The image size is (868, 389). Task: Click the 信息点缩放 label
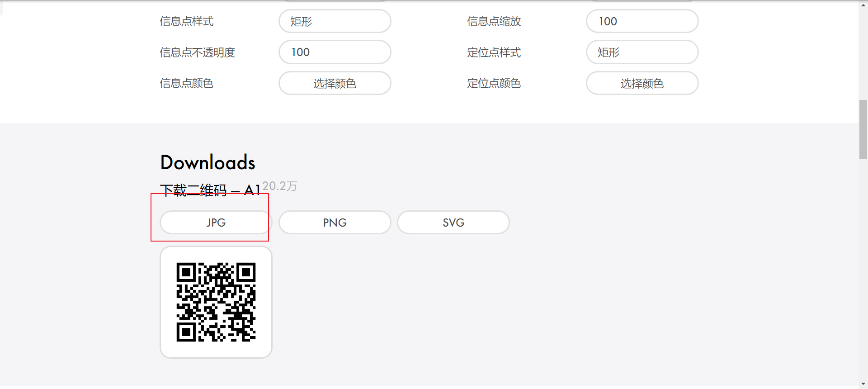tap(494, 21)
